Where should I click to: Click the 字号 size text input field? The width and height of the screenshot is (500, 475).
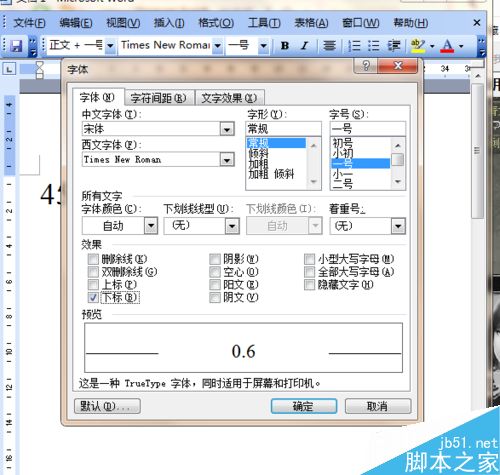click(x=368, y=129)
